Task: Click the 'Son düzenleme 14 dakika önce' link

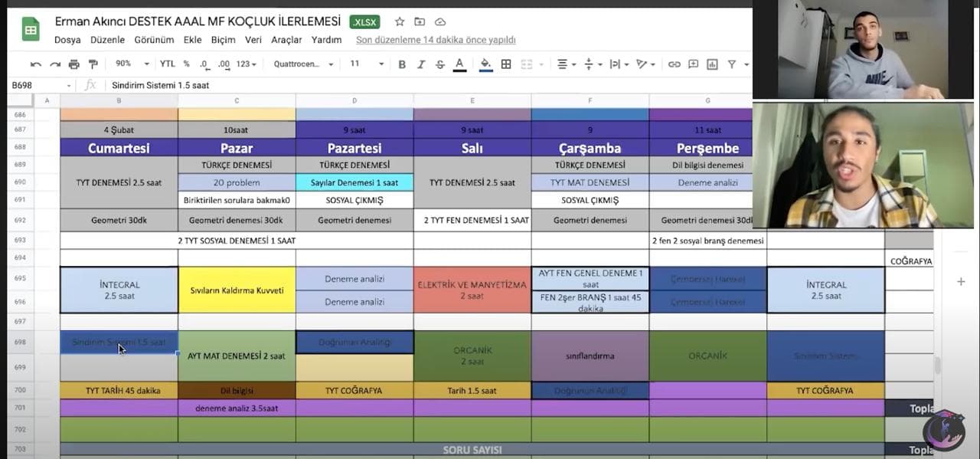Action: click(x=436, y=40)
